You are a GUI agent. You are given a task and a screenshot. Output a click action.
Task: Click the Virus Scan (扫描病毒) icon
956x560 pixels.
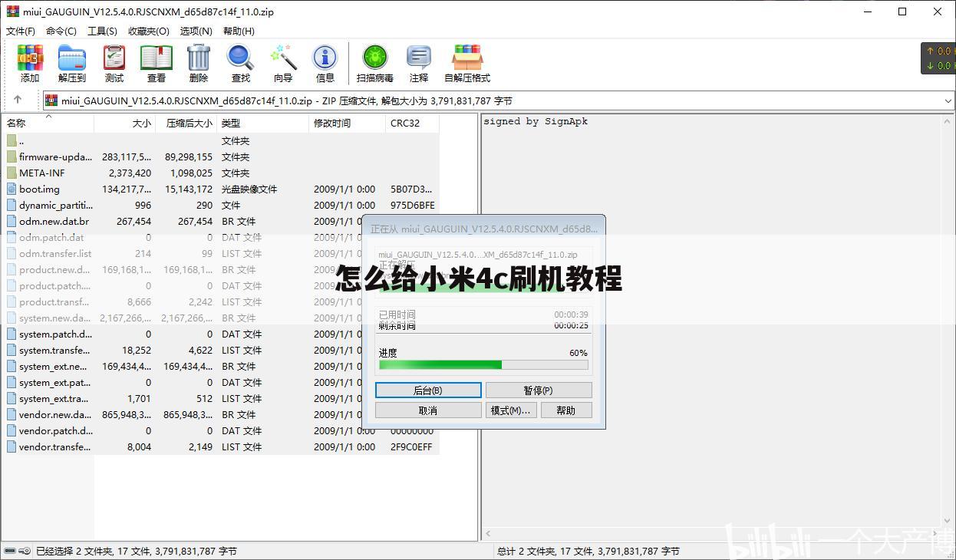[375, 63]
